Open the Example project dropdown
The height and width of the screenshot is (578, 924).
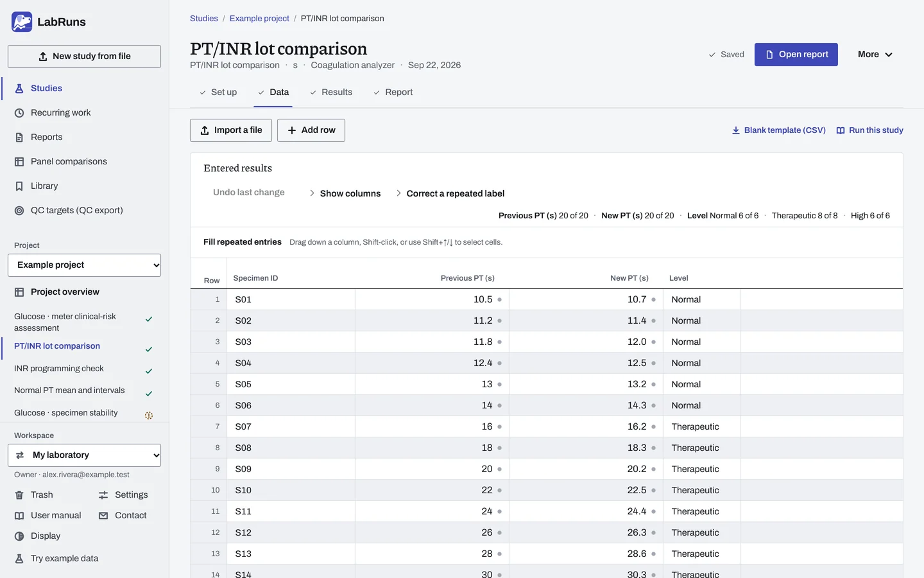pyautogui.click(x=84, y=265)
